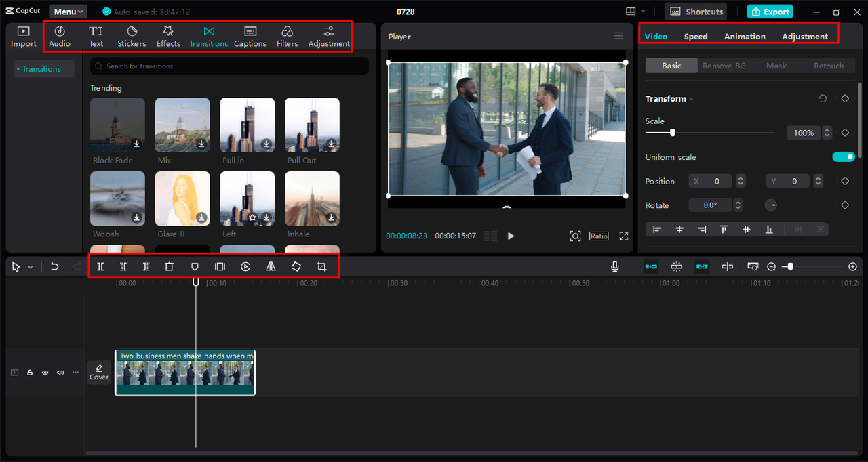Viewport: 868px width, 462px height.
Task: Switch to the Speed tab
Action: [x=696, y=37]
